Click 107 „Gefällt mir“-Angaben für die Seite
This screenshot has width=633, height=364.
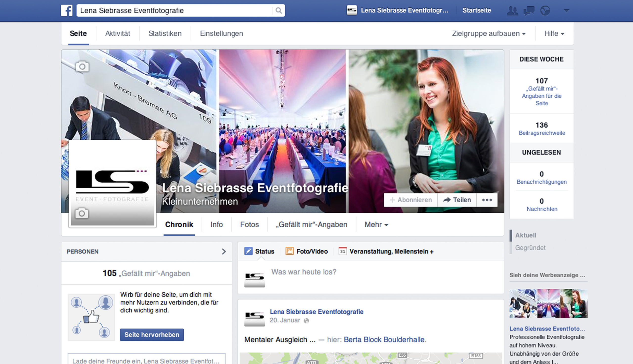[542, 91]
